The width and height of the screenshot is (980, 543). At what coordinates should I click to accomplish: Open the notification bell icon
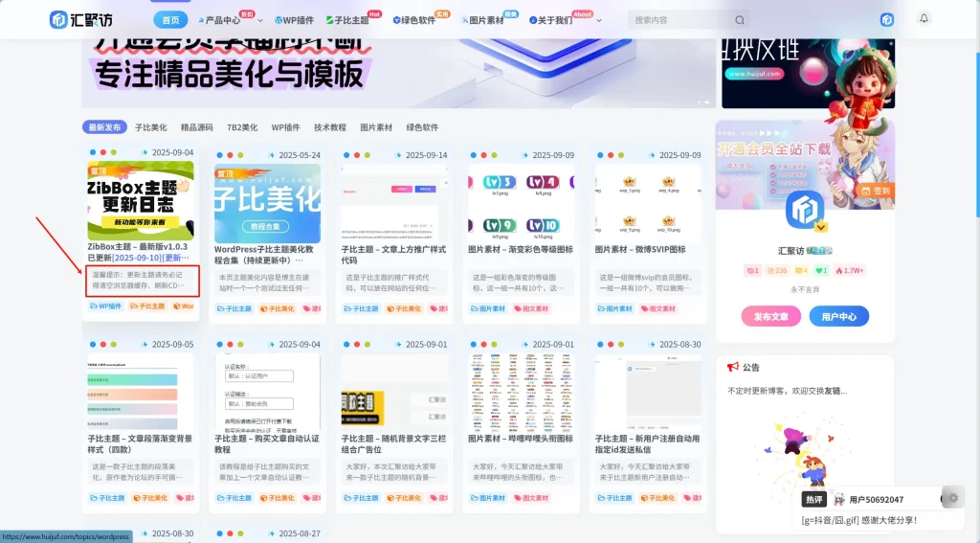point(924,18)
